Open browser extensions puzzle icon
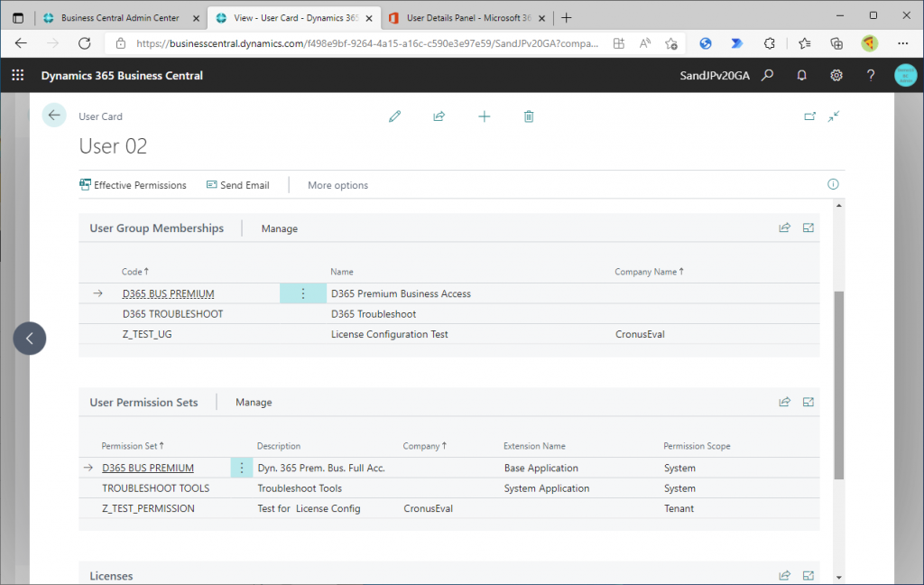Image resolution: width=924 pixels, height=585 pixels. coord(769,43)
